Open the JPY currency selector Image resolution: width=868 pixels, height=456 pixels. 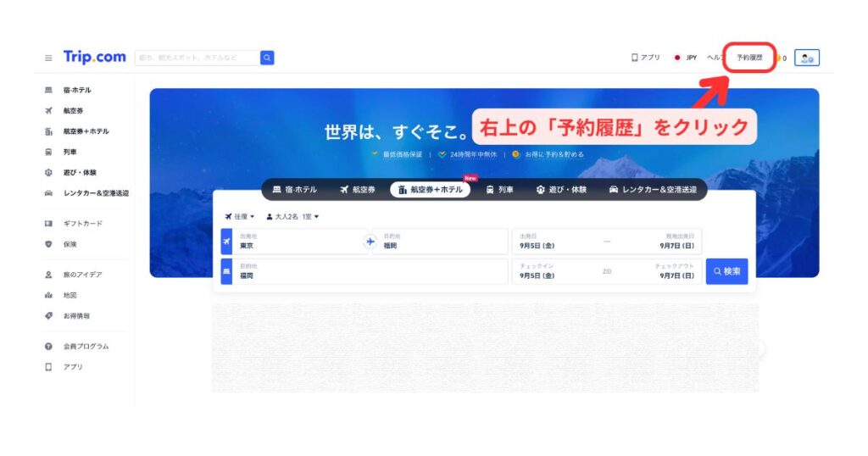pyautogui.click(x=685, y=58)
